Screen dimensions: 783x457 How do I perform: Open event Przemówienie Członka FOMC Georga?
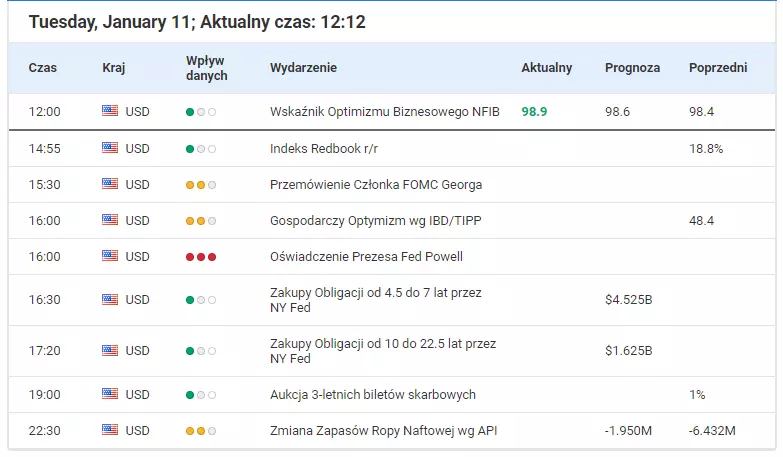(x=376, y=184)
